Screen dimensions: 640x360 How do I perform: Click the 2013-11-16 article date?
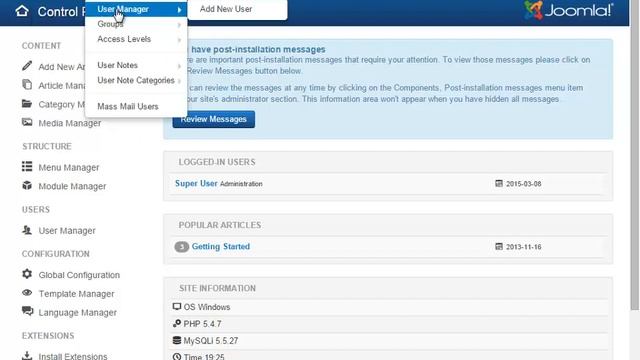point(524,247)
